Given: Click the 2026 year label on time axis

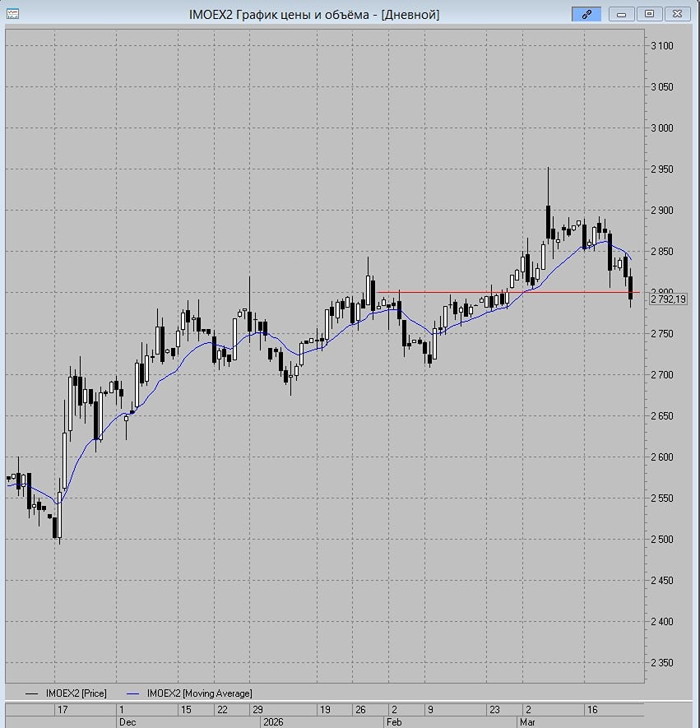Looking at the screenshot, I should pyautogui.click(x=273, y=722).
